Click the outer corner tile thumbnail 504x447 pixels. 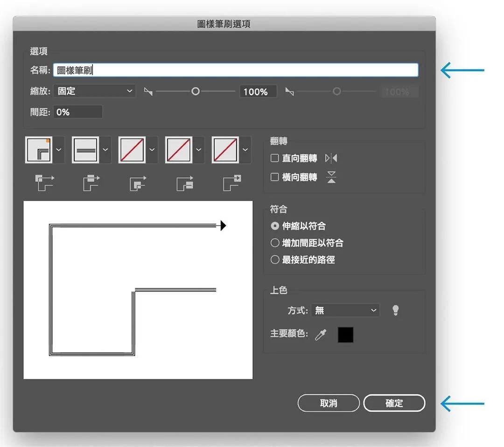coord(39,150)
